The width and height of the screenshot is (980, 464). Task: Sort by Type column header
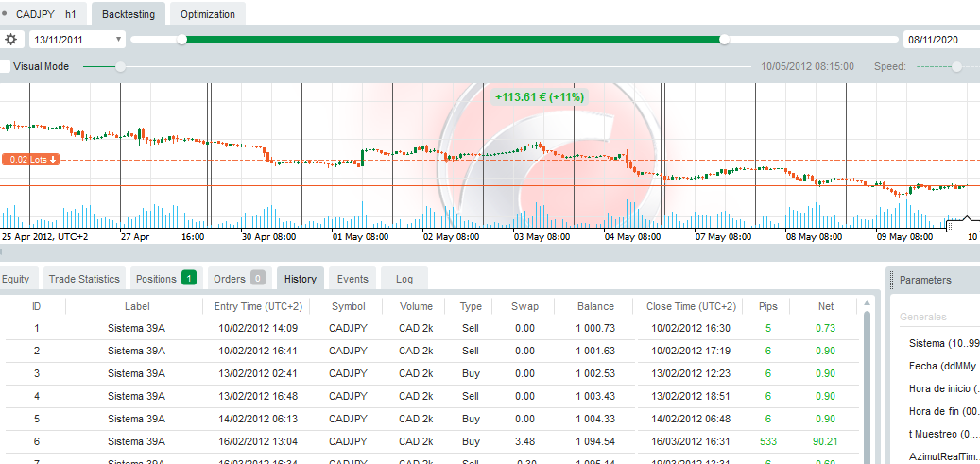coord(471,306)
